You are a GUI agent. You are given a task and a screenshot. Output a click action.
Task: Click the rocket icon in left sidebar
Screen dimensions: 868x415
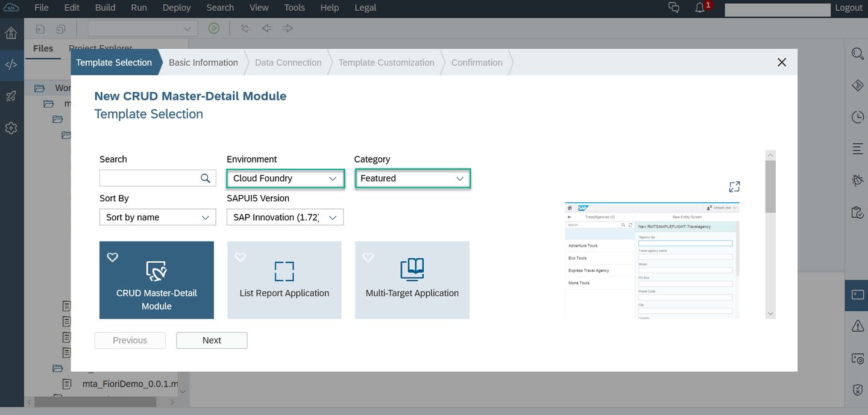coord(11,96)
